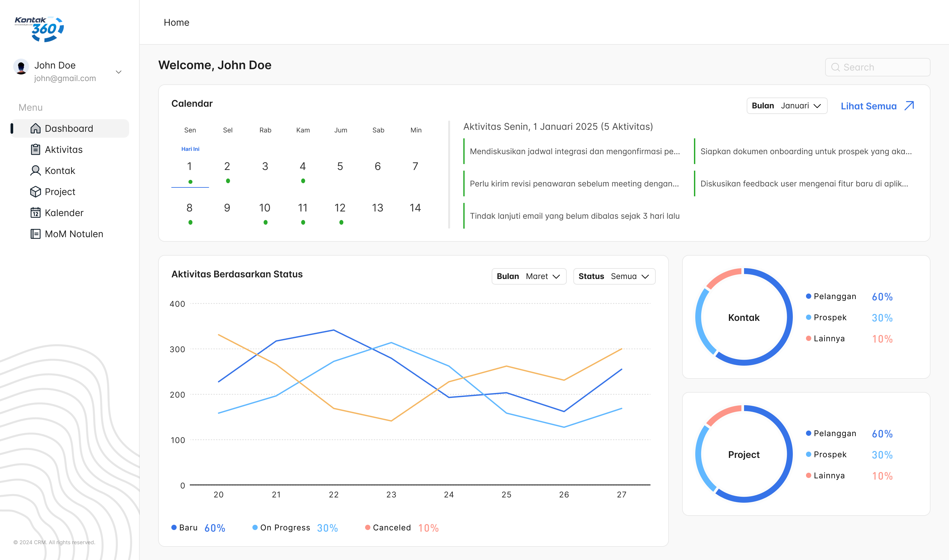949x560 pixels.
Task: Open the chart Bulan Maret dropdown
Action: tap(529, 276)
